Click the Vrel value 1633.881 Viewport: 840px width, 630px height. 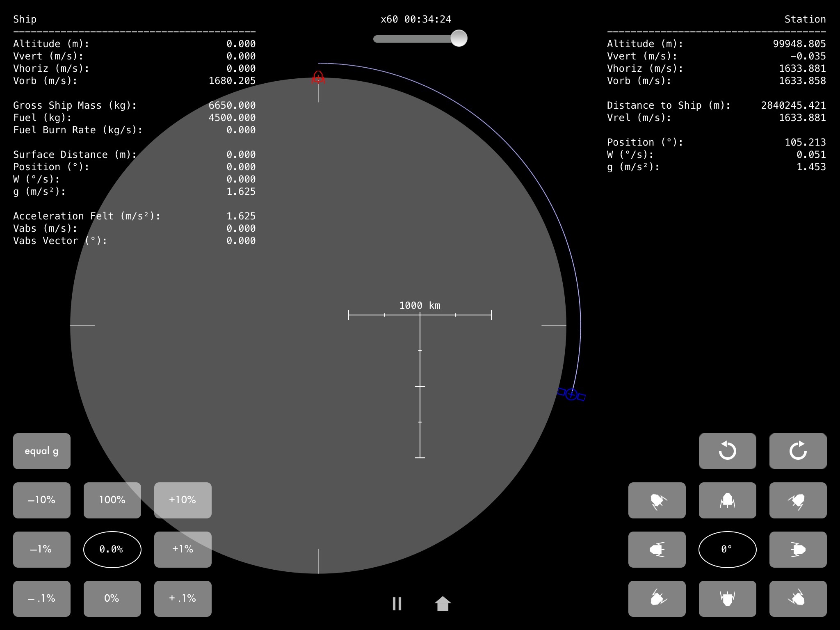[x=803, y=118]
